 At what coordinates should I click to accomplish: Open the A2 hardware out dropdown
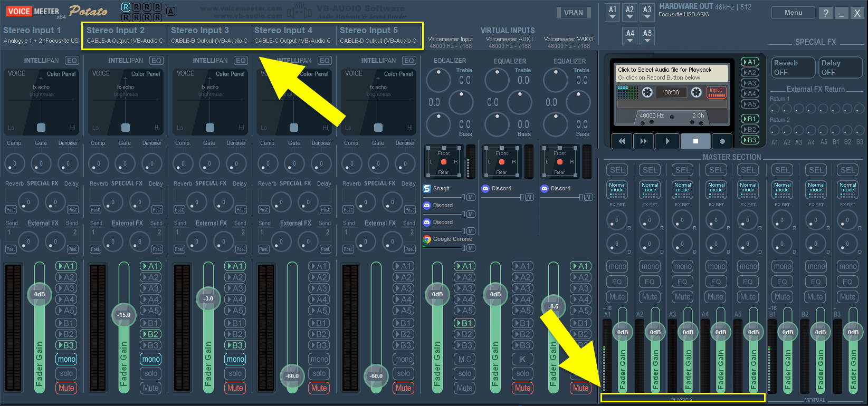point(630,13)
